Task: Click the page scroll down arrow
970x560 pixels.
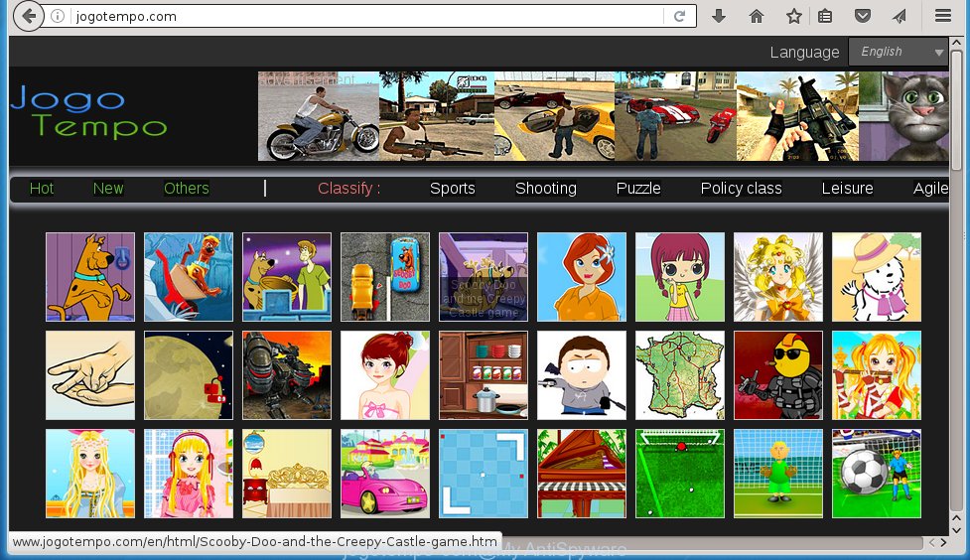Action: (956, 530)
